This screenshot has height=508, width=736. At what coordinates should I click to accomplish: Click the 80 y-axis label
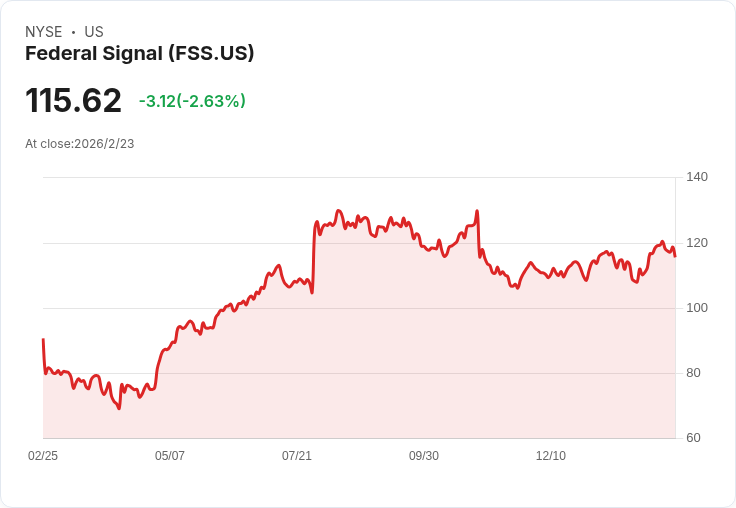tap(694, 373)
